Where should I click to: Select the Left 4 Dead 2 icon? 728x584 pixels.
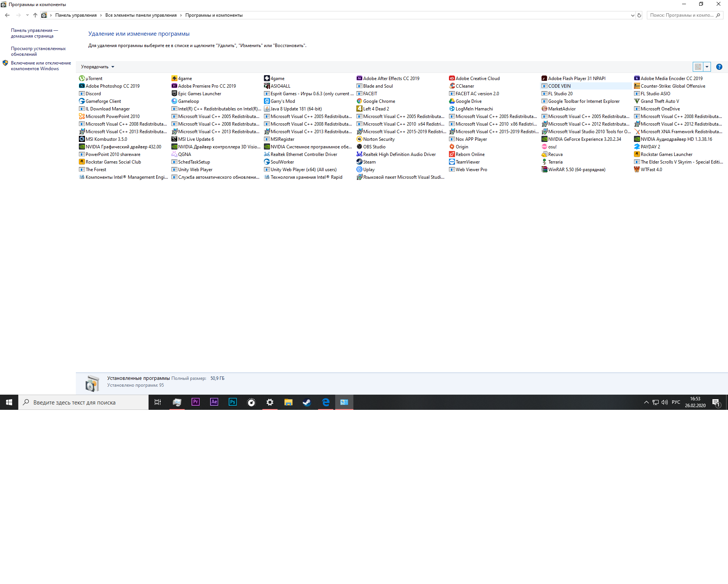point(359,109)
